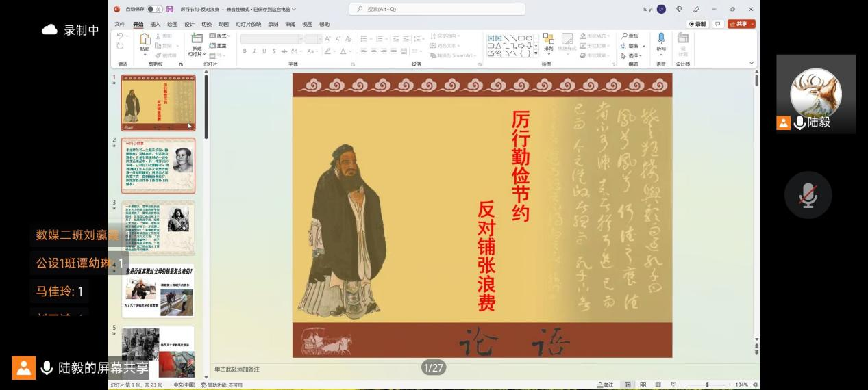Viewport: 868px width, 390px height.
Task: Click the lu yi account avatar
Action: (661, 9)
